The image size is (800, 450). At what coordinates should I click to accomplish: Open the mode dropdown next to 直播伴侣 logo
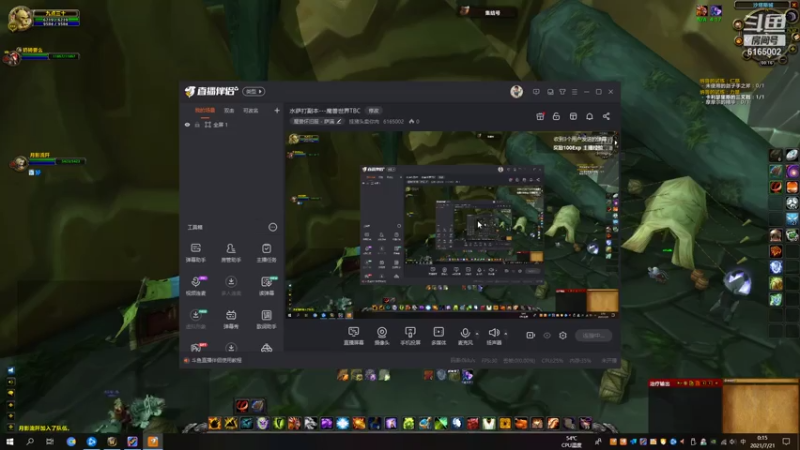coord(254,91)
